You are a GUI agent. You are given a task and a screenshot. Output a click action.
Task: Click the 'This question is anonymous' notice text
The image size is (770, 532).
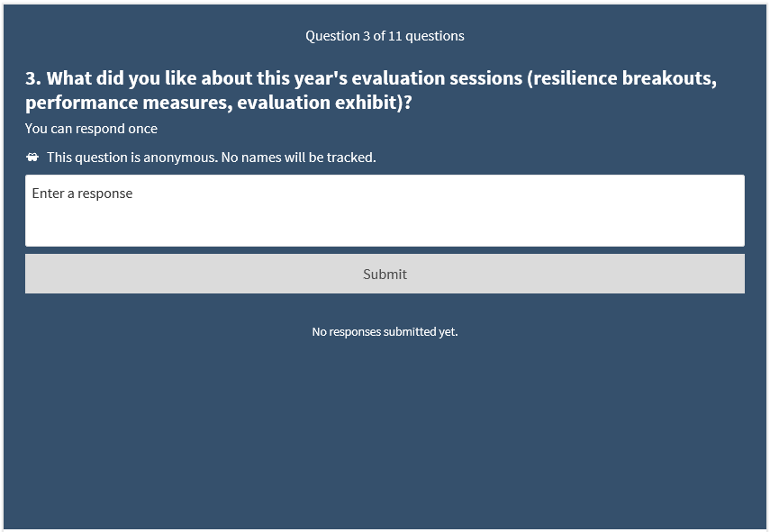click(211, 157)
